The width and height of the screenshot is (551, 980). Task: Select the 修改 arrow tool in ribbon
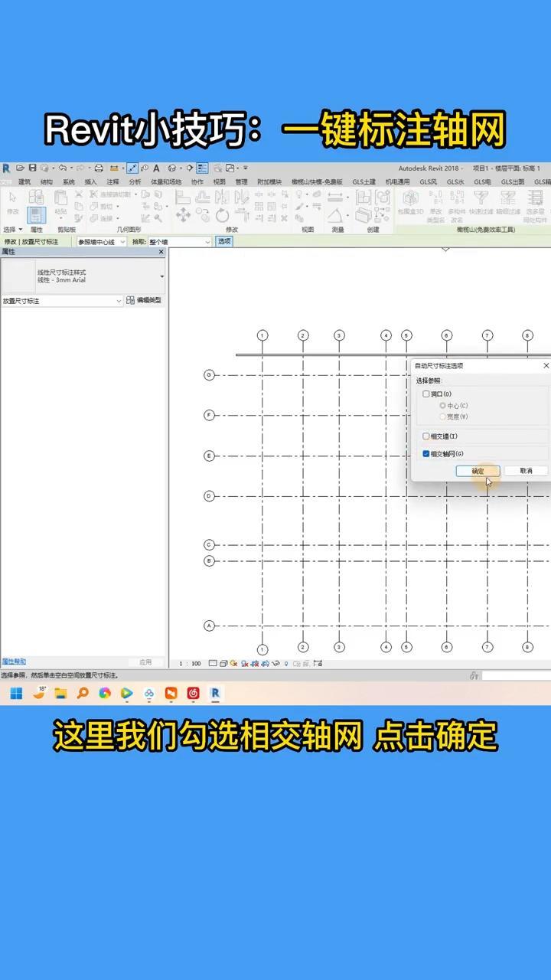coord(12,201)
